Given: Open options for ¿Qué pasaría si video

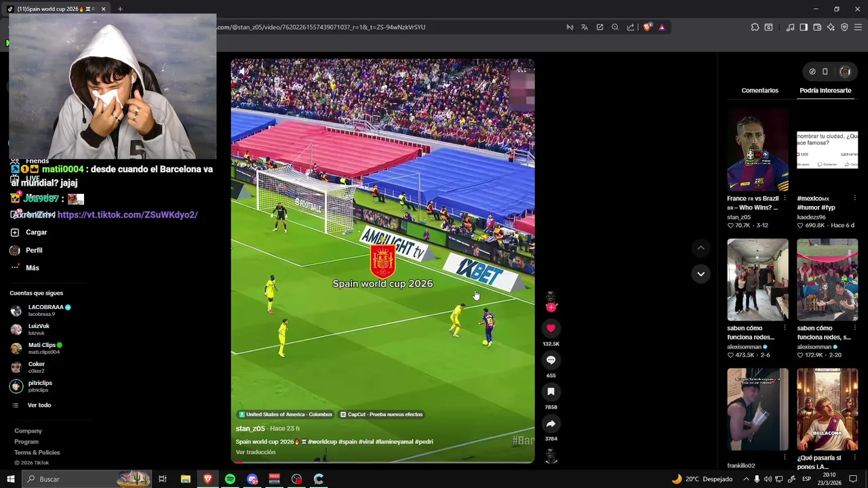Looking at the screenshot, I should click(x=854, y=458).
